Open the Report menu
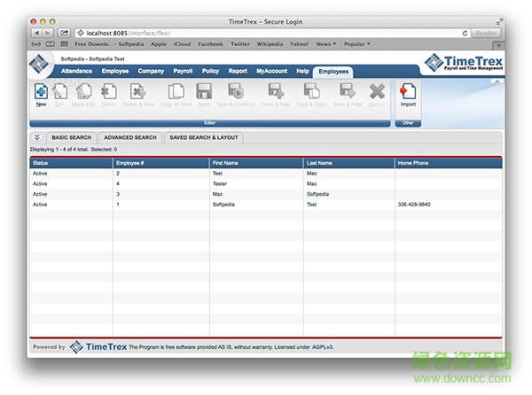Viewport: 532px width, 395px height. click(238, 71)
